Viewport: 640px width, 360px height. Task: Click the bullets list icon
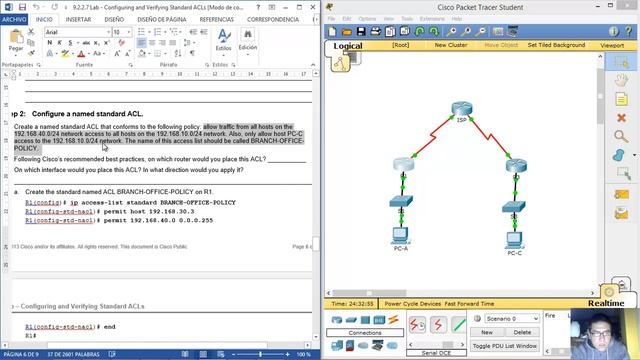(x=142, y=32)
